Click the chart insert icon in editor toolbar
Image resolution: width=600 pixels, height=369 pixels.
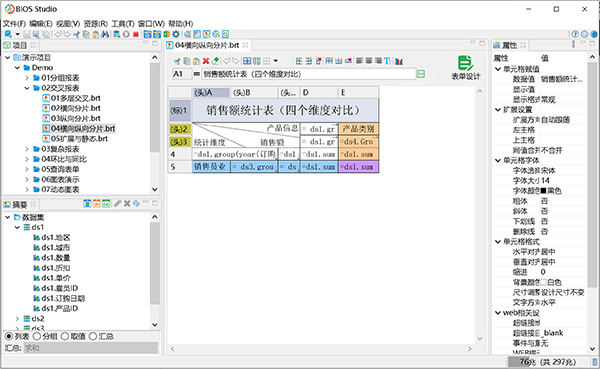399,61
